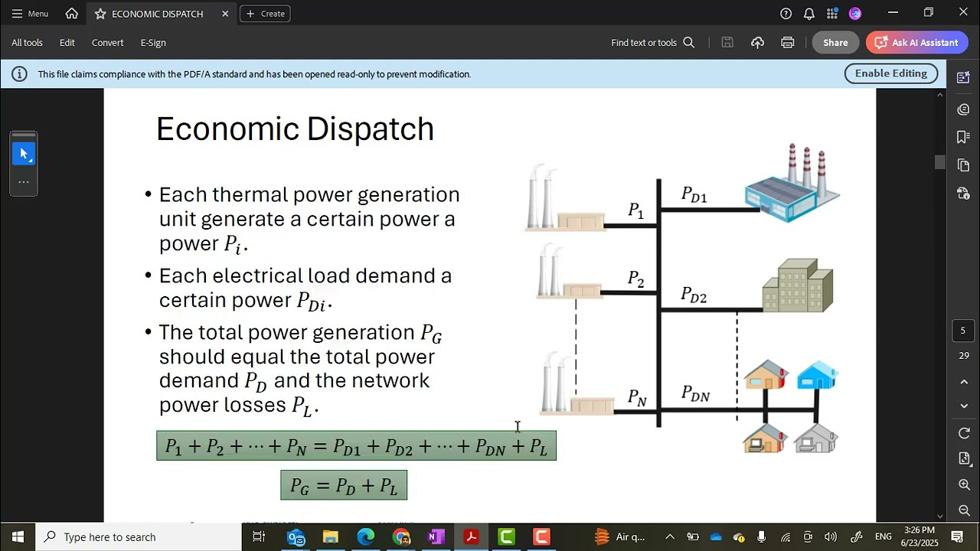Open Ask AI Assistant

point(916,43)
